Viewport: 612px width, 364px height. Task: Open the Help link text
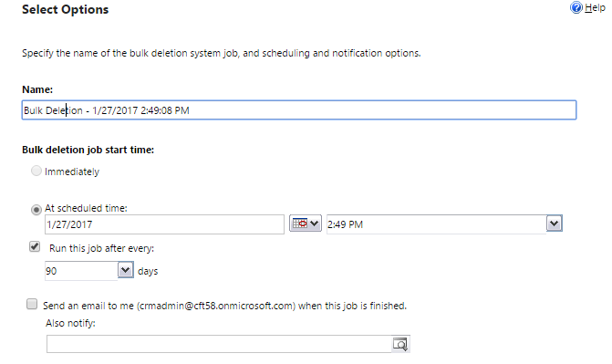[595, 7]
